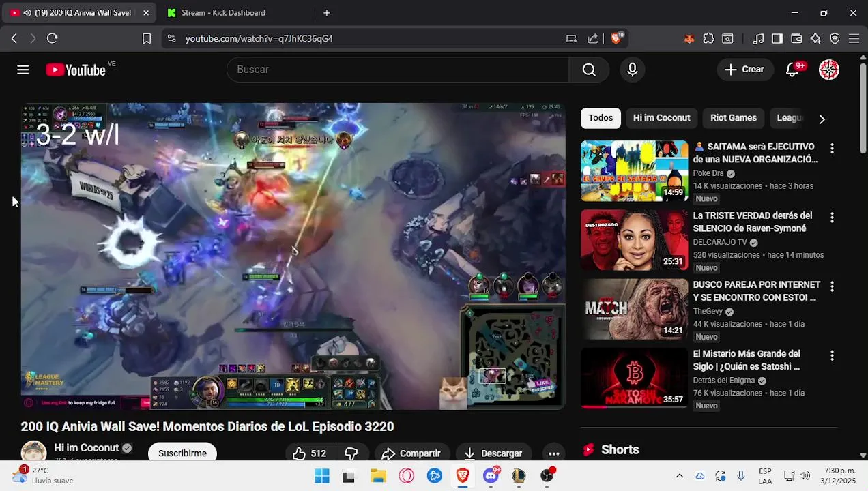
Task: Open the Brave main menu
Action: [x=854, y=39]
